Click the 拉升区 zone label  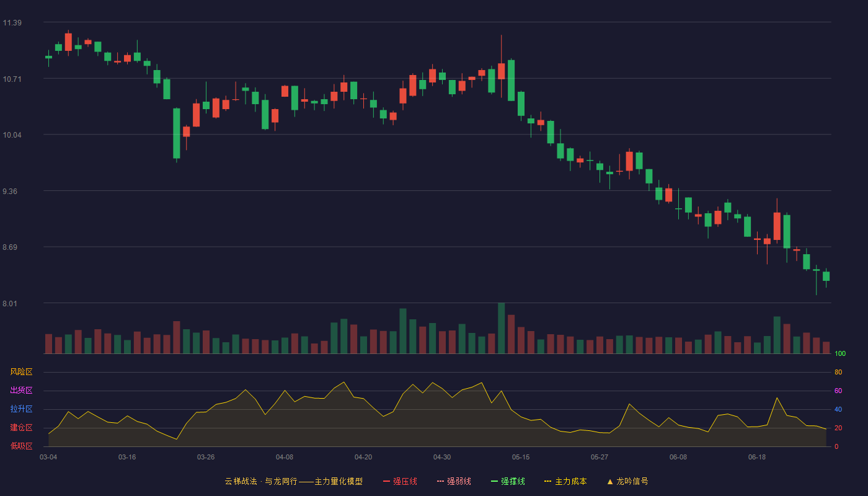(21, 409)
